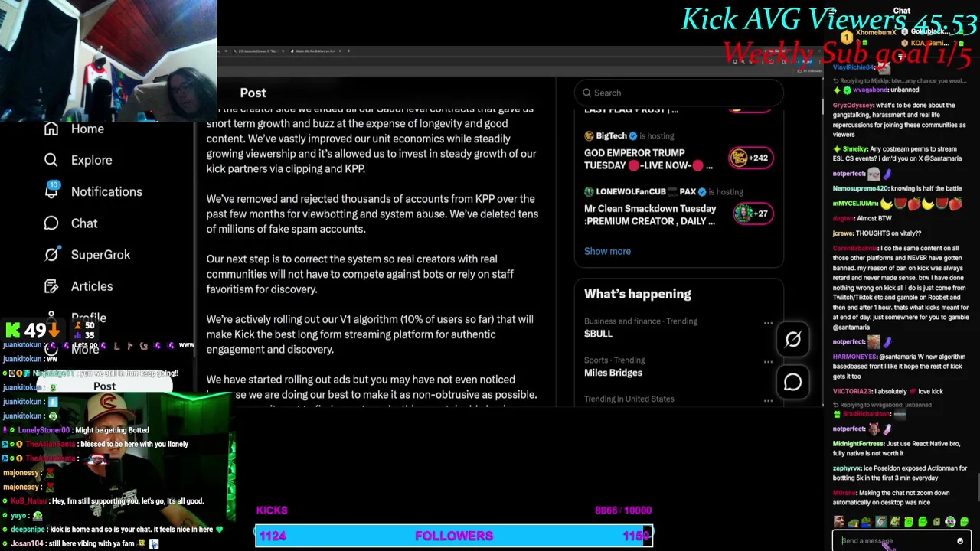This screenshot has height=551, width=980.
Task: Expand live spaces with Show more
Action: pyautogui.click(x=607, y=251)
